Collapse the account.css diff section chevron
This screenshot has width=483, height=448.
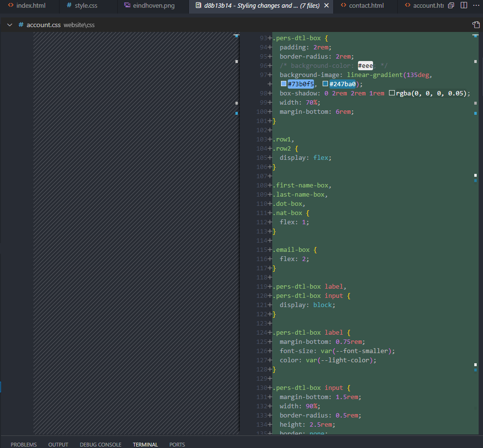click(9, 25)
